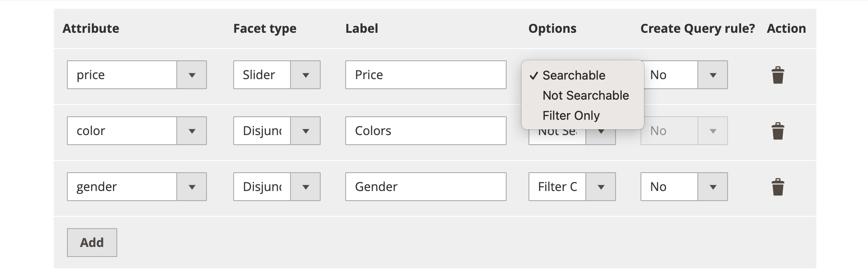Open the color attribute dropdown
This screenshot has width=868, height=271.
[x=192, y=130]
